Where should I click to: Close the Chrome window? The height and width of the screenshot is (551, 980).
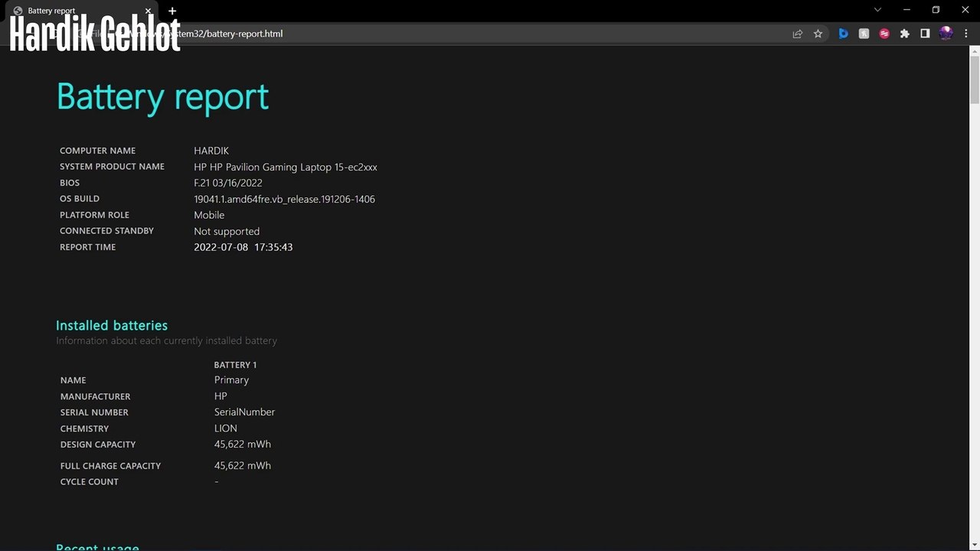pos(965,10)
